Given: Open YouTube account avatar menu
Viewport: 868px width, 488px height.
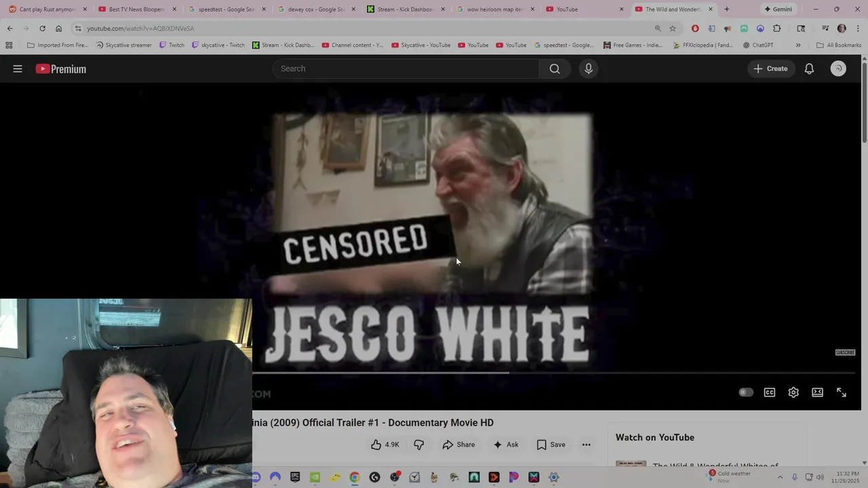Looking at the screenshot, I should (x=838, y=68).
